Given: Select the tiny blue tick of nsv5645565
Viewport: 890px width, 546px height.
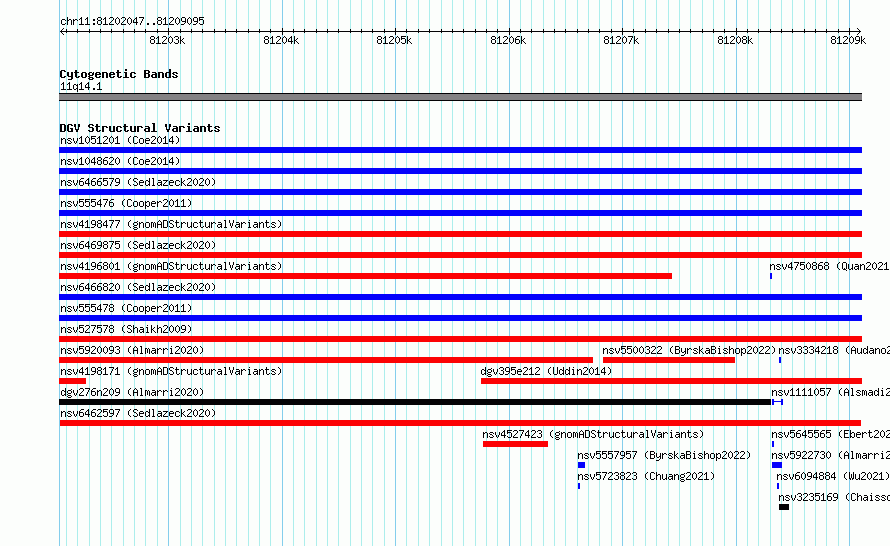Looking at the screenshot, I should point(773,444).
